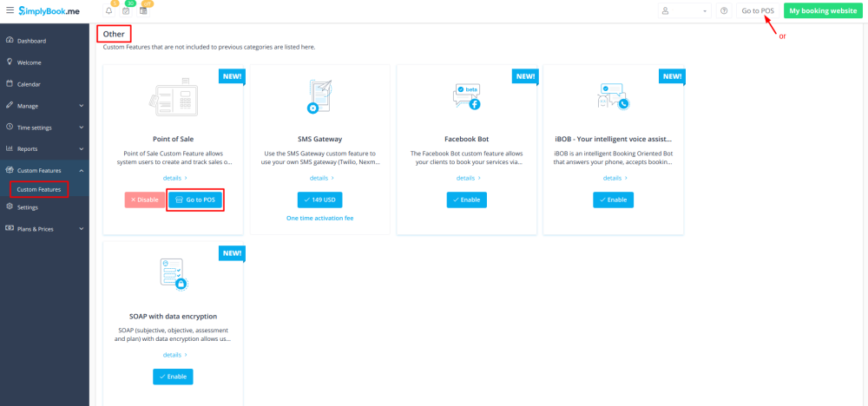Disable the Point of Sale feature
The image size is (868, 406).
(144, 200)
